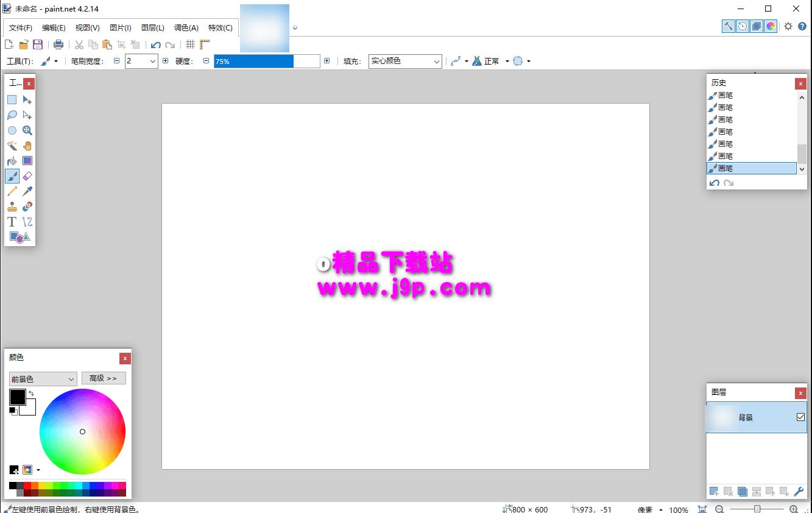This screenshot has width=812, height=513.
Task: Click the Crop to selection icon
Action: pos(121,44)
